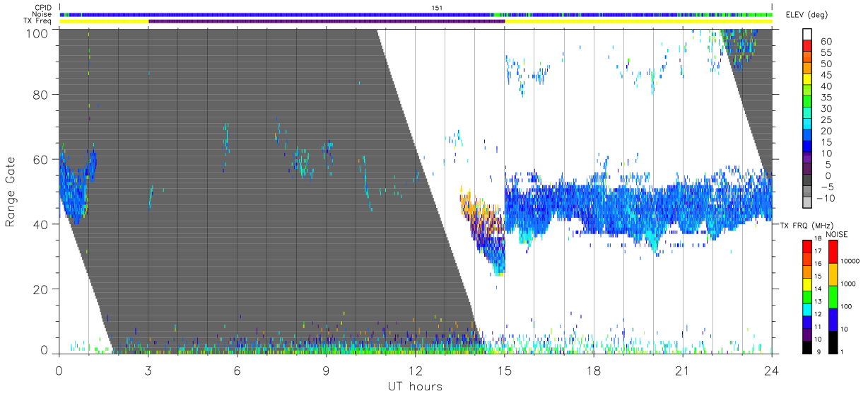This screenshot has width=868, height=401.
Task: Click the red swatch in TX FRQ colorbar
Action: point(809,247)
